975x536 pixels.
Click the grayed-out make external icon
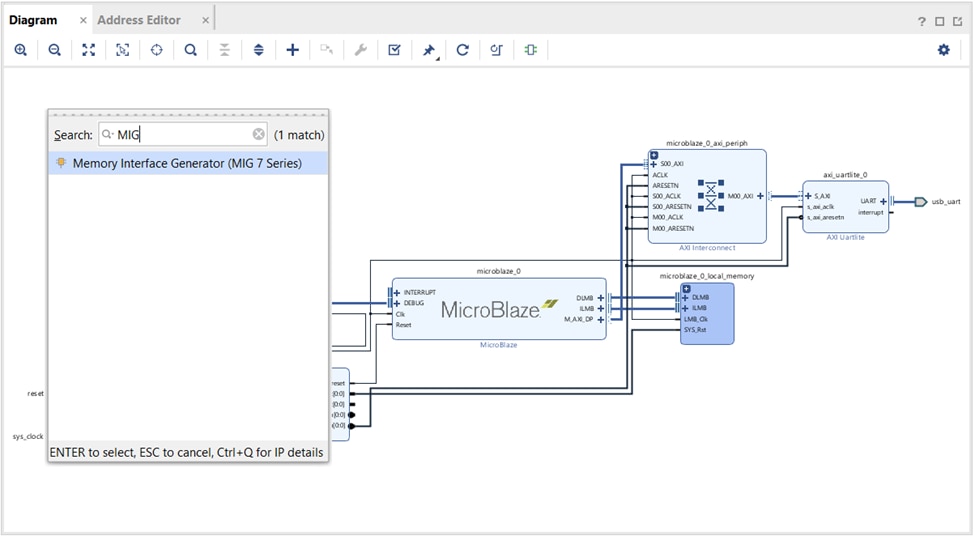pyautogui.click(x=326, y=50)
